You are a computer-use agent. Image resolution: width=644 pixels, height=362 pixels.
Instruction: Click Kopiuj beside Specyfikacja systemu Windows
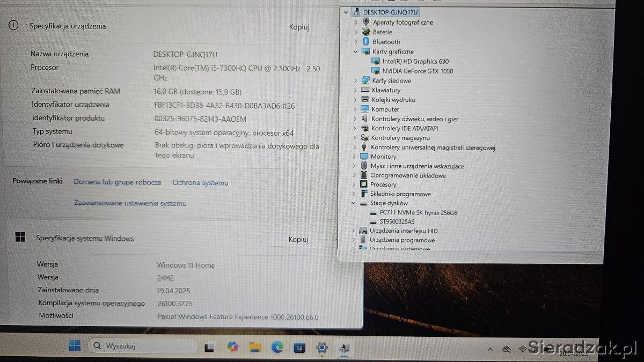(x=298, y=240)
